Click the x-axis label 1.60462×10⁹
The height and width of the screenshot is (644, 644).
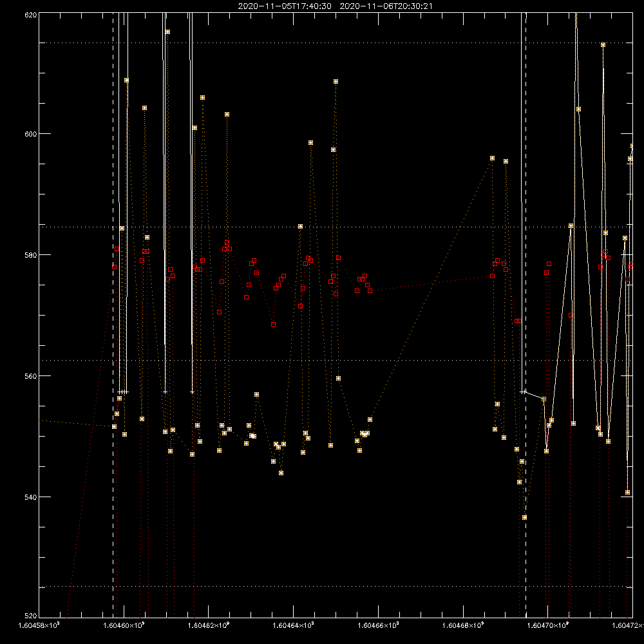point(209,625)
